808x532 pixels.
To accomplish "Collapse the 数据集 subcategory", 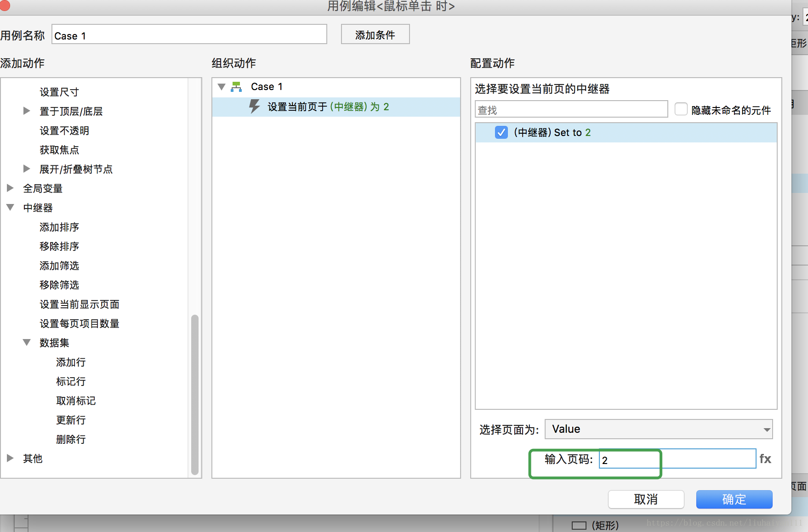I will click(x=27, y=342).
